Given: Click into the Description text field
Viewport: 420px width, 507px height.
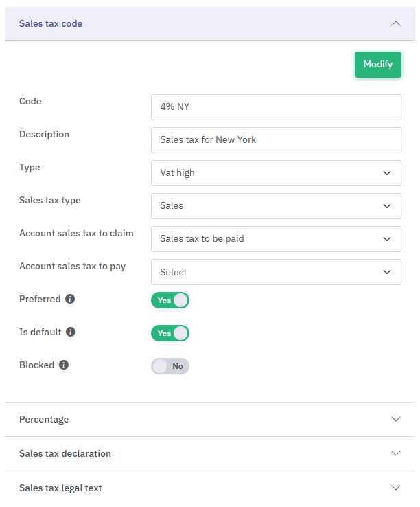Looking at the screenshot, I should 276,140.
